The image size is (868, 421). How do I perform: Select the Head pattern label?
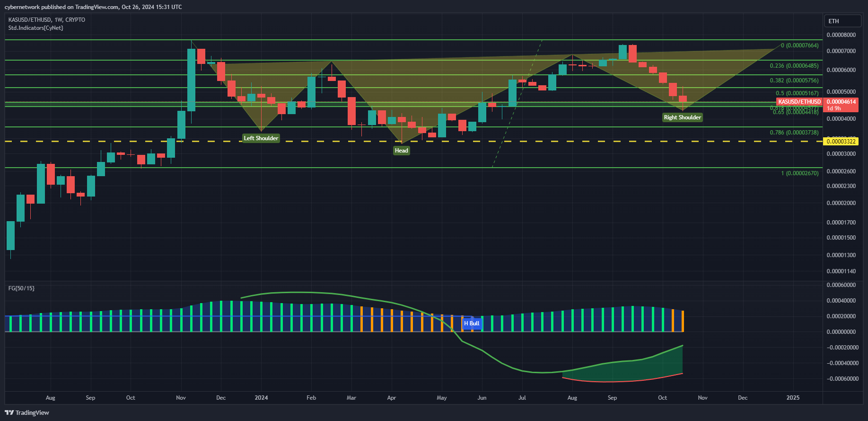point(401,151)
